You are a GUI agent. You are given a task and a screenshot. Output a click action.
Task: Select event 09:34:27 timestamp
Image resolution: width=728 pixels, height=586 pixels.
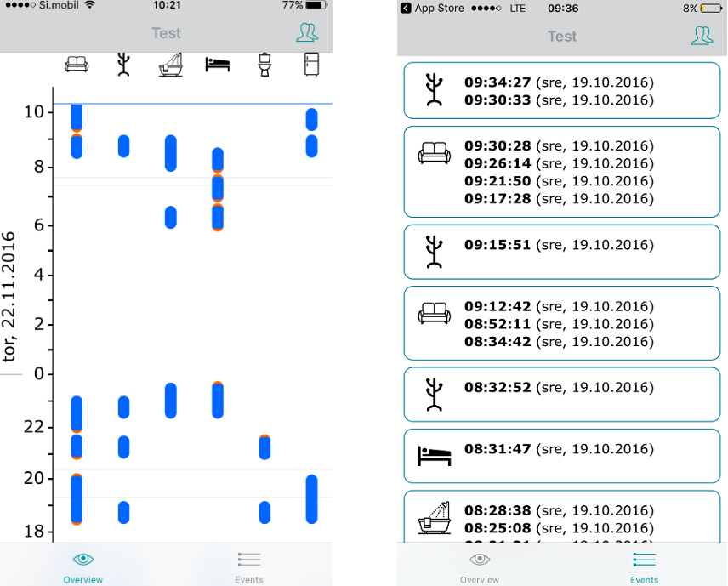pyautogui.click(x=498, y=82)
